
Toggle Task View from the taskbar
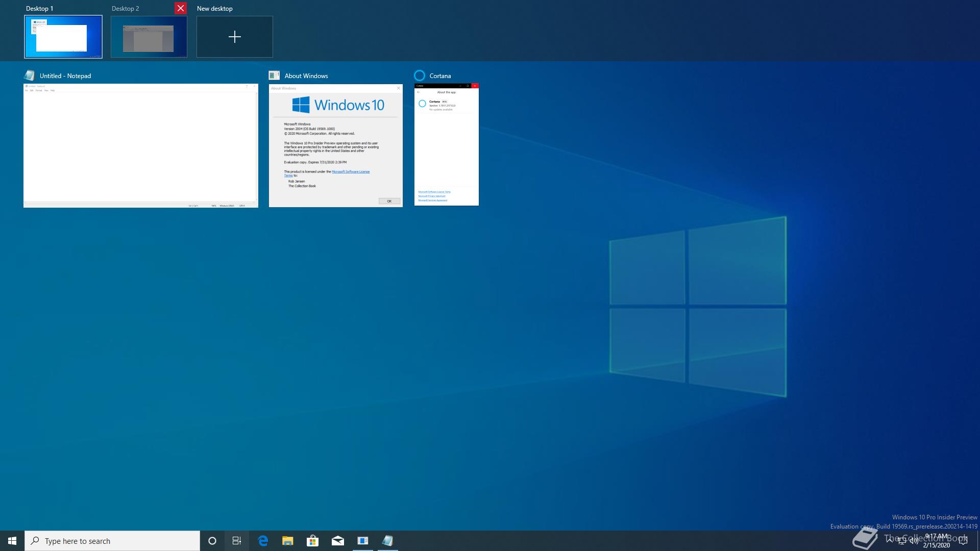click(x=237, y=541)
